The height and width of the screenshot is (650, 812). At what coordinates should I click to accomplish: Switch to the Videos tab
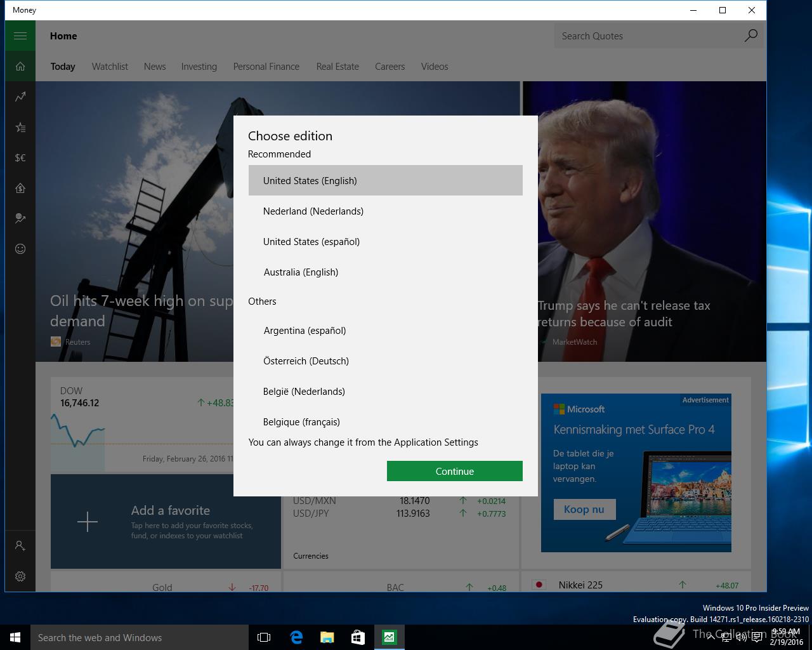click(x=435, y=66)
